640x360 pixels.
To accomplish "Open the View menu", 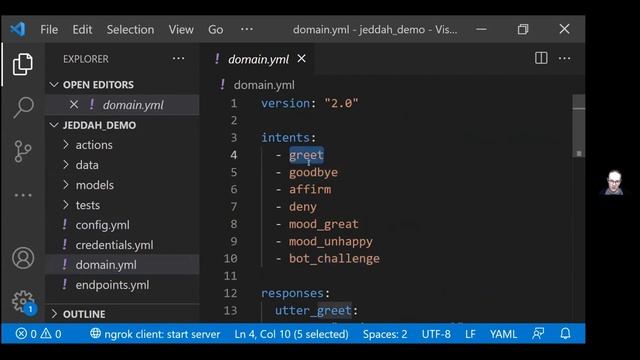I will tap(181, 29).
